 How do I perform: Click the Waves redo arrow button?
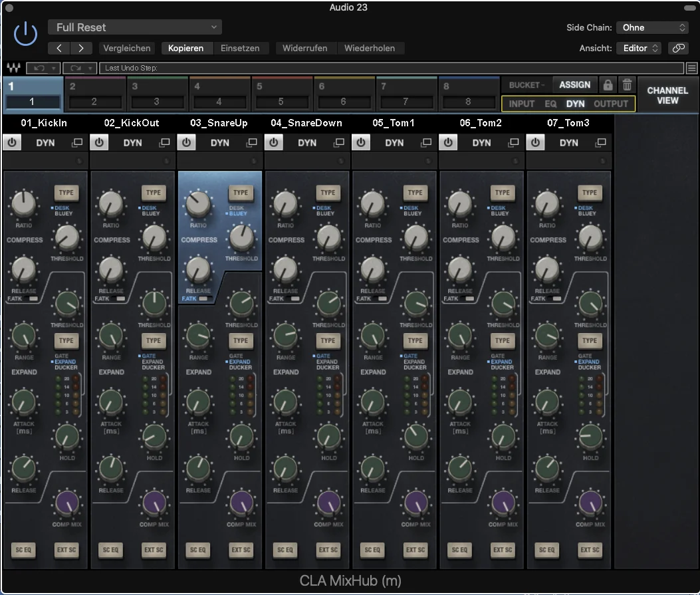[x=75, y=68]
